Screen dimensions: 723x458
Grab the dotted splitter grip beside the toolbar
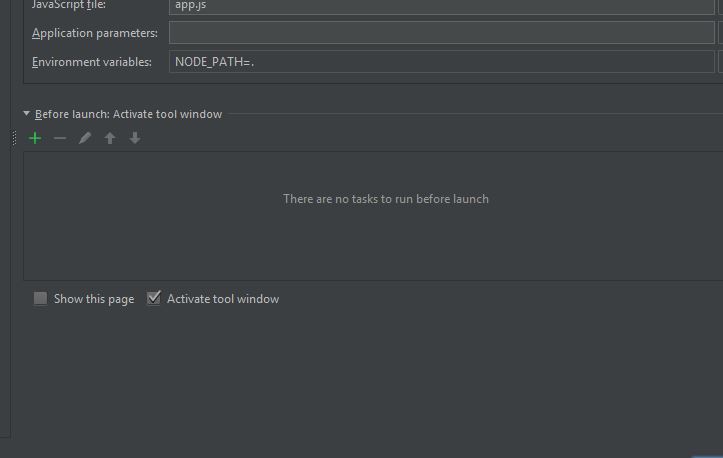[14, 138]
